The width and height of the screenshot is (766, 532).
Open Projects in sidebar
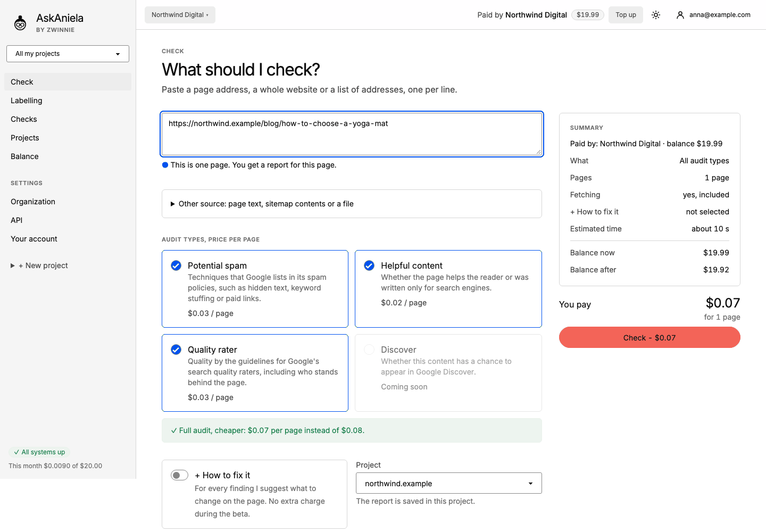[68, 138]
